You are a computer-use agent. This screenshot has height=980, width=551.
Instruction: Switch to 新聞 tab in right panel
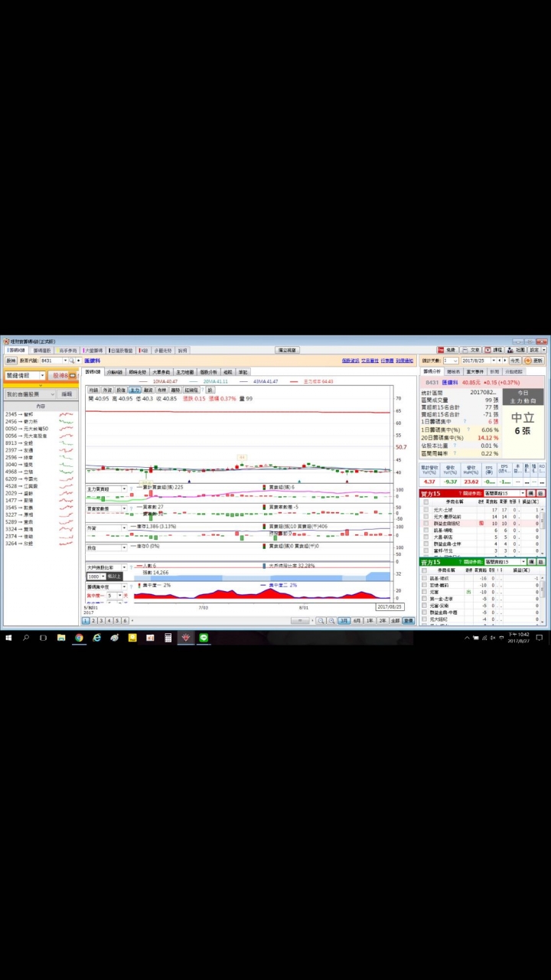tap(494, 371)
